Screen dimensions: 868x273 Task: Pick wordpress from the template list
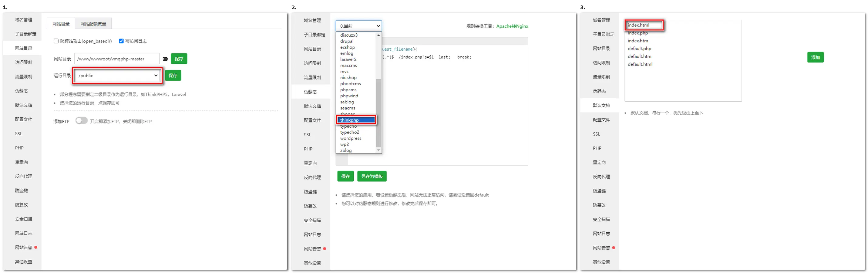(356, 138)
